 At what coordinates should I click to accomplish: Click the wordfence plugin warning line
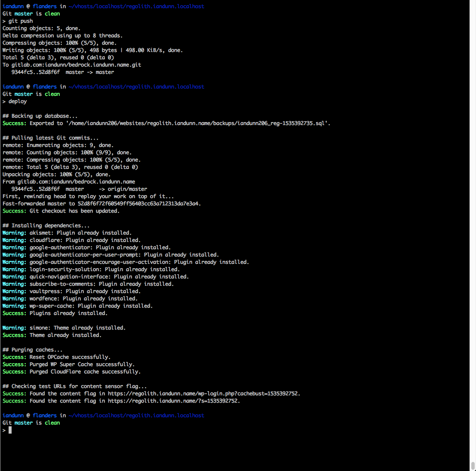pyautogui.click(x=70, y=299)
